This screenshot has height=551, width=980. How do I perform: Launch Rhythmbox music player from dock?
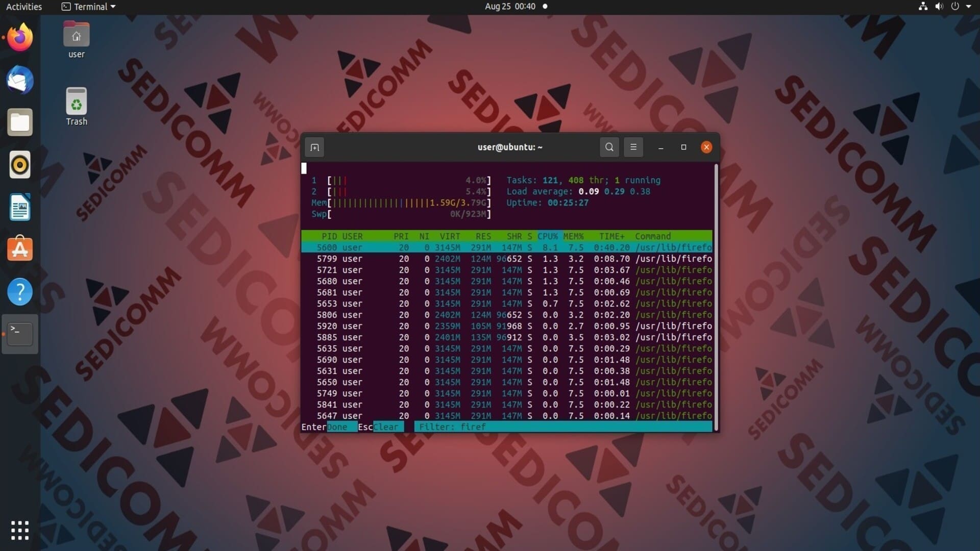[x=20, y=165]
